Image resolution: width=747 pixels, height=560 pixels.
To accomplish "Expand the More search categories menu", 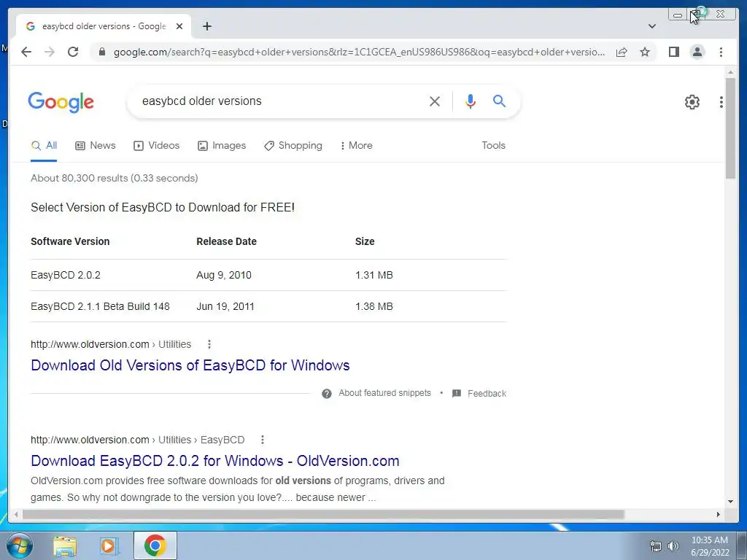I will tap(356, 146).
